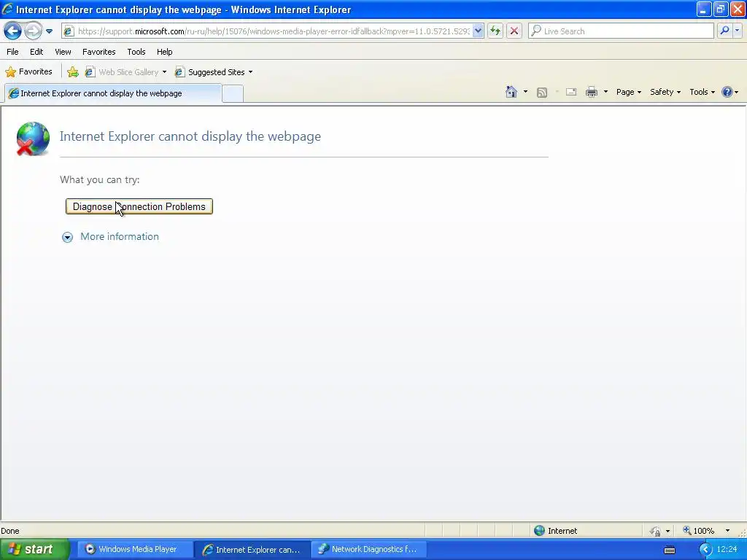The height and width of the screenshot is (560, 747).
Task: Click the globe error icon
Action: (32, 139)
